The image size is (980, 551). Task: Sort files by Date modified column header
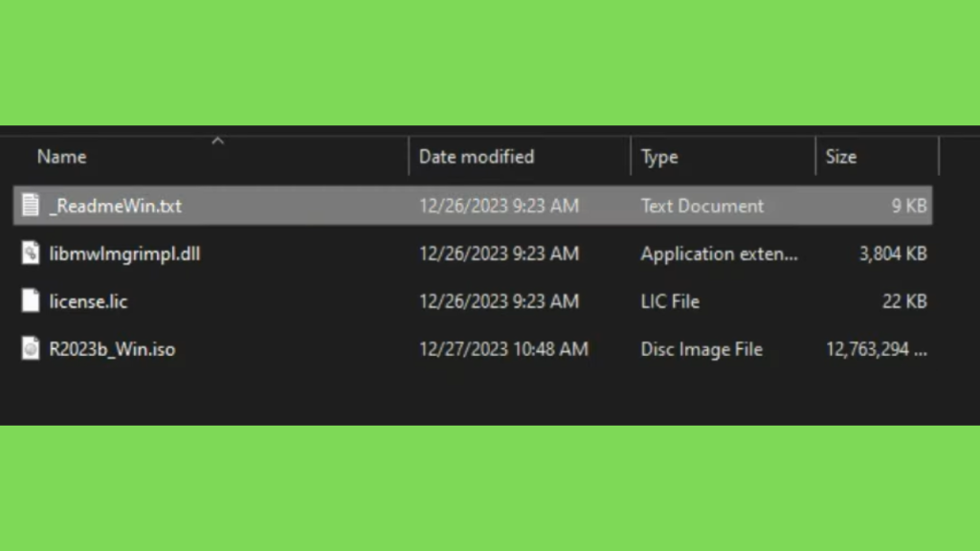(477, 157)
